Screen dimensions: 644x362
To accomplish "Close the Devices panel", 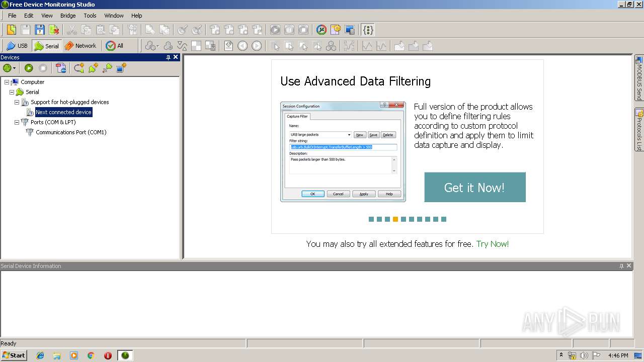I will (176, 57).
